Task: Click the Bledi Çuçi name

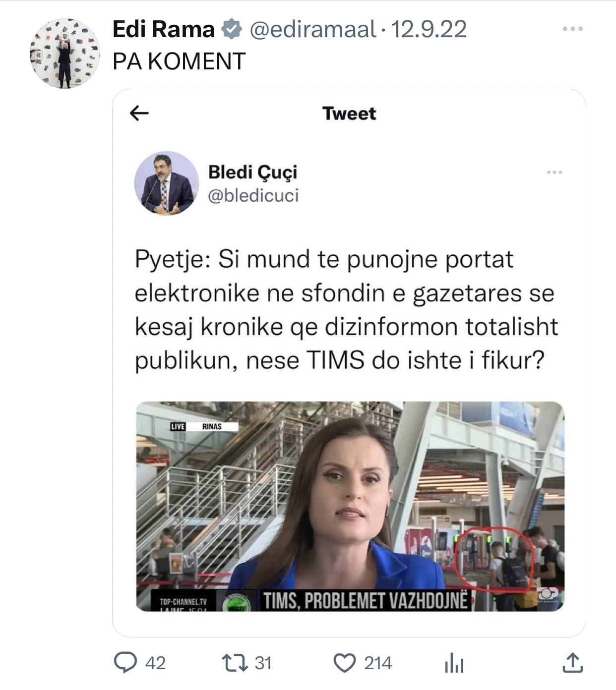Action: tap(252, 172)
